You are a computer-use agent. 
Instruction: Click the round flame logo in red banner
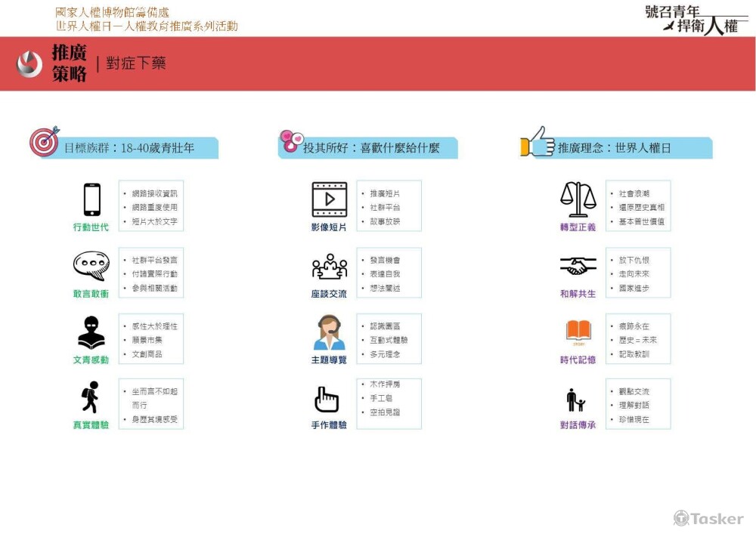tap(29, 64)
